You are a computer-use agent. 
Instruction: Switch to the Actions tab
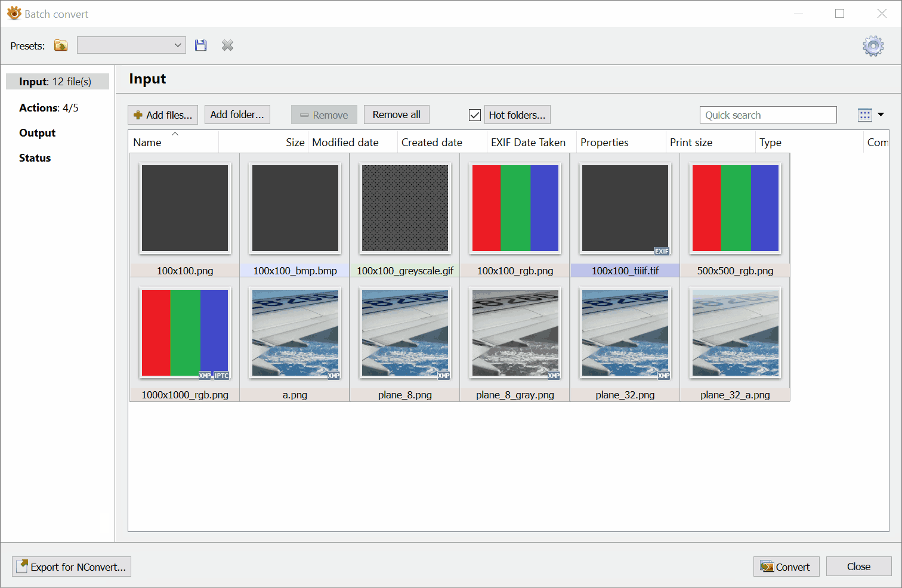pos(49,108)
